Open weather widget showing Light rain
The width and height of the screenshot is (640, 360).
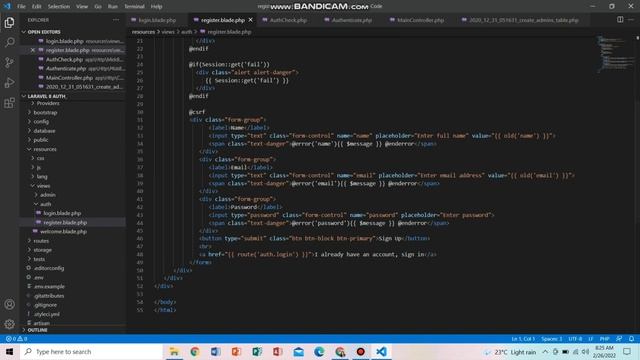[x=510, y=352]
